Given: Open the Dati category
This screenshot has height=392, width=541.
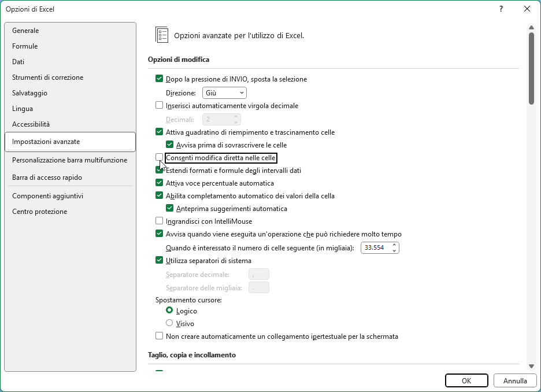Looking at the screenshot, I should point(71,61).
